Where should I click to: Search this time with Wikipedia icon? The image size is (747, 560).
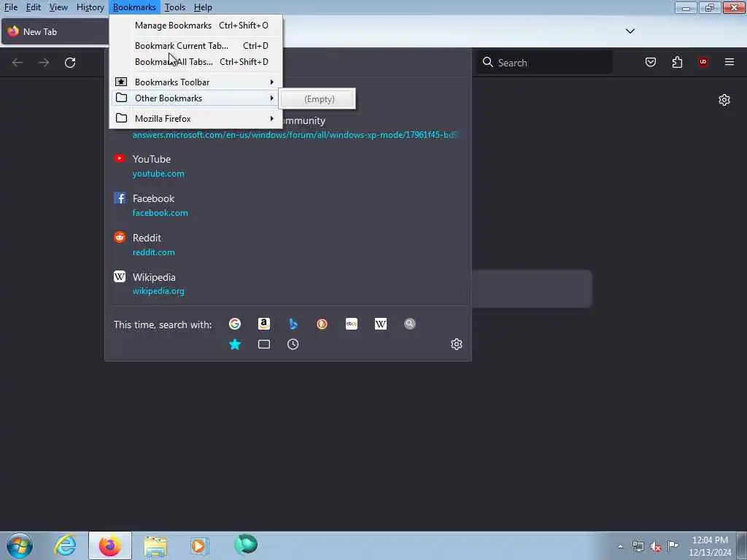point(381,324)
